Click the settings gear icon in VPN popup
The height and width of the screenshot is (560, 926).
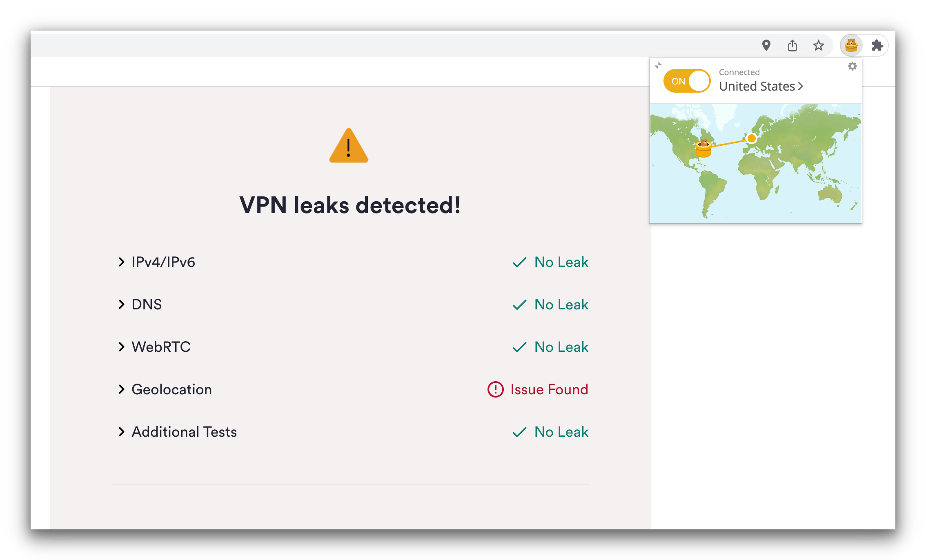[x=853, y=66]
